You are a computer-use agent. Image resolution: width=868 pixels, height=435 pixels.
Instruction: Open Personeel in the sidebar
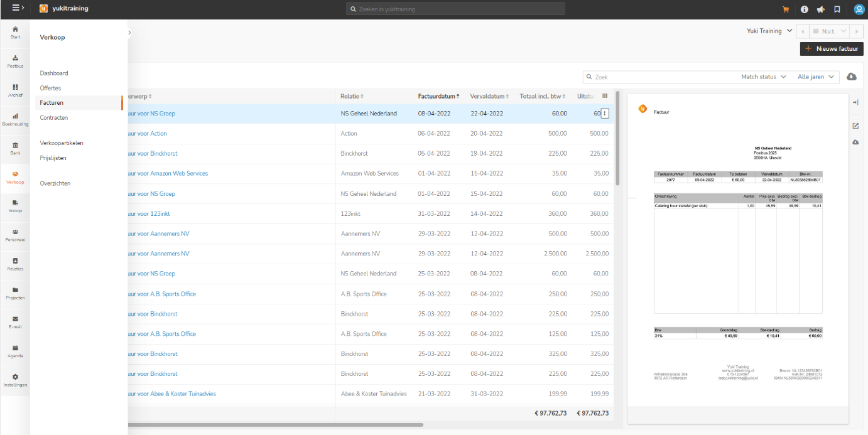click(x=15, y=235)
